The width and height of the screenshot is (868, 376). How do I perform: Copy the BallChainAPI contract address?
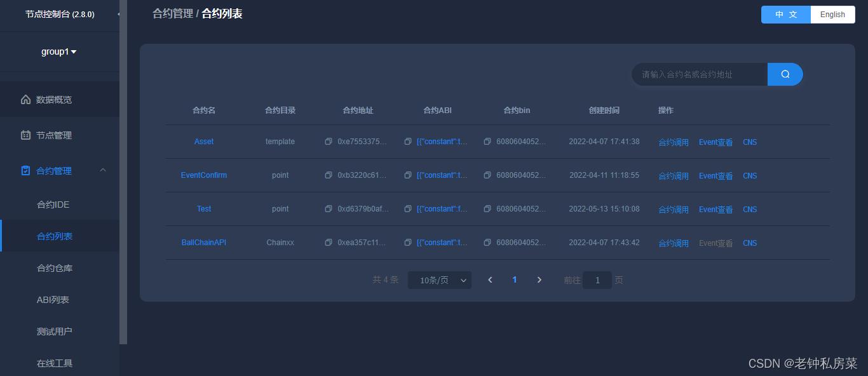point(329,243)
